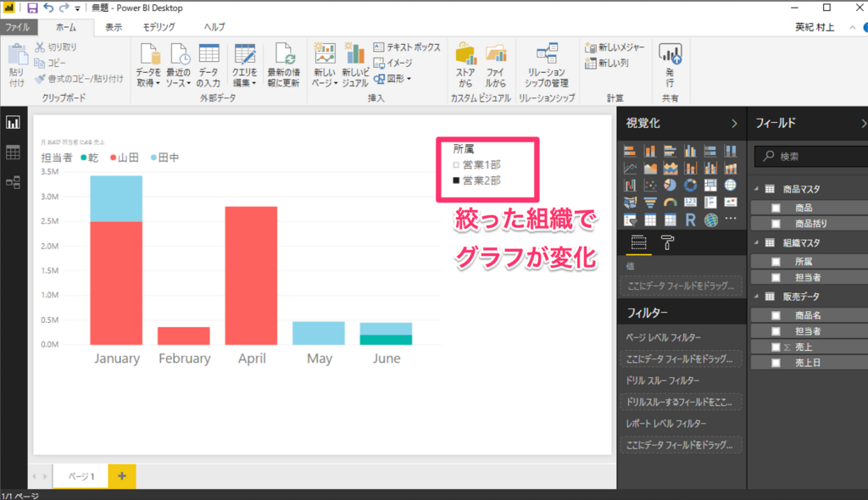Select the stacked column chart visual icon
868x500 pixels.
coord(650,151)
